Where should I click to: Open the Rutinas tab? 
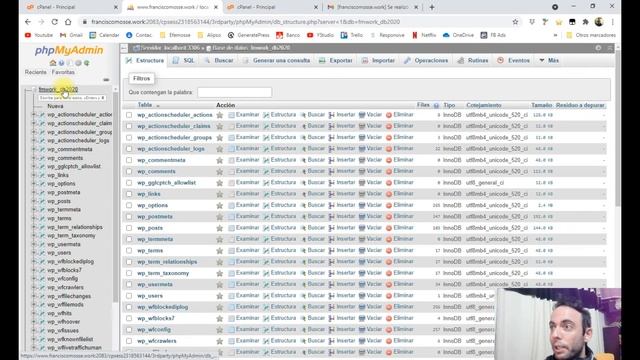click(x=473, y=60)
